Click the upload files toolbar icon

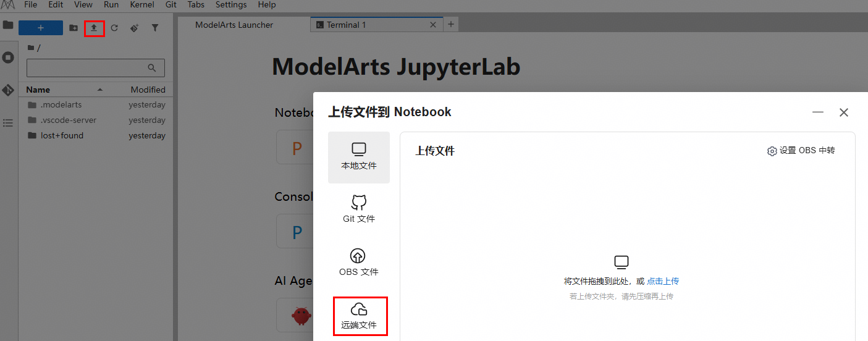point(94,28)
